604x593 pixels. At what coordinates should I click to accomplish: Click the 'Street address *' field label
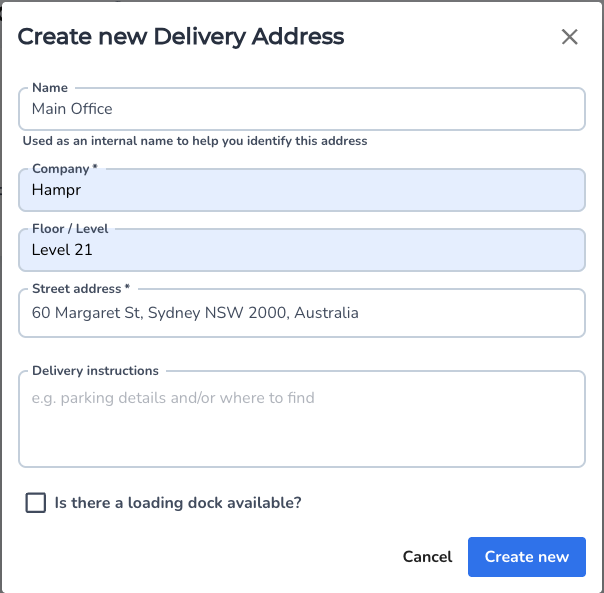tap(81, 289)
